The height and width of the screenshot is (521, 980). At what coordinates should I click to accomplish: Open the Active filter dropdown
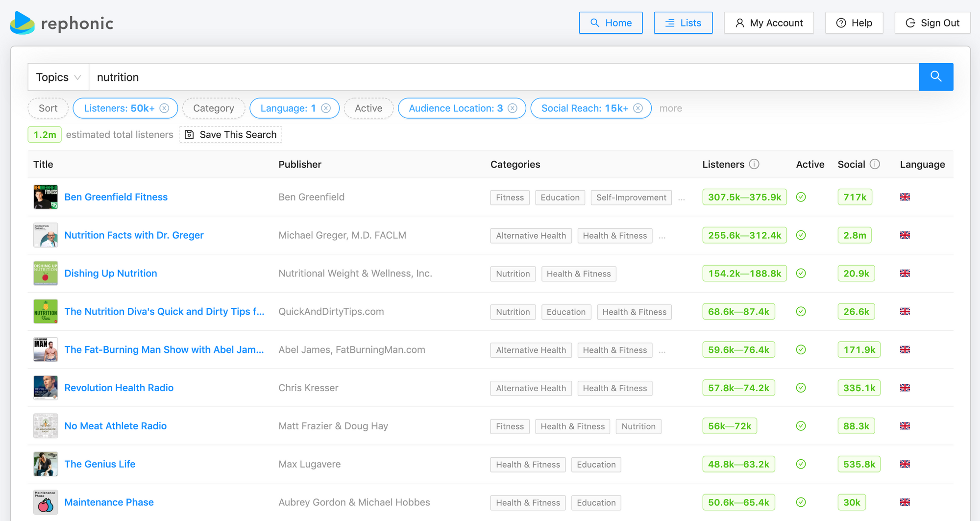[x=368, y=108]
